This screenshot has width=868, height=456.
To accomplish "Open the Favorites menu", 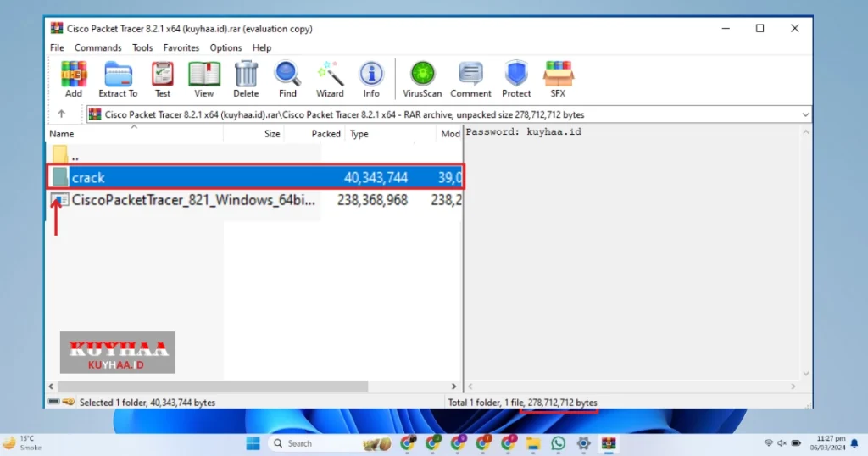I will tap(181, 48).
